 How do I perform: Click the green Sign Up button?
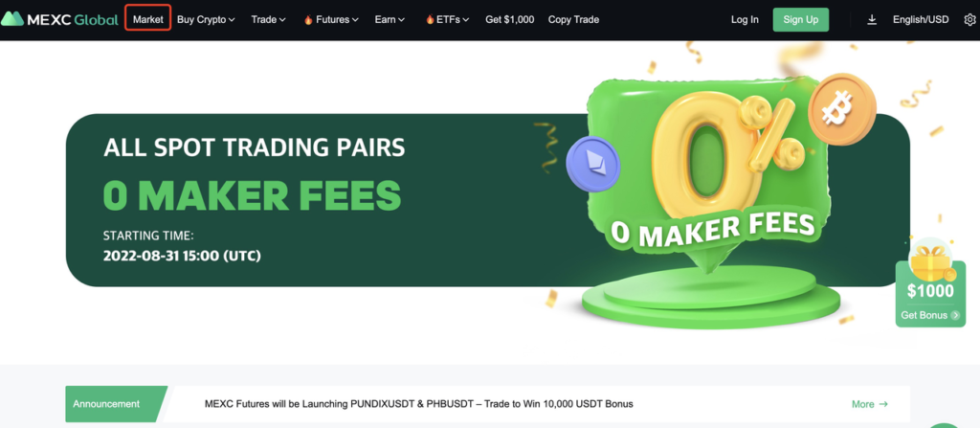801,19
